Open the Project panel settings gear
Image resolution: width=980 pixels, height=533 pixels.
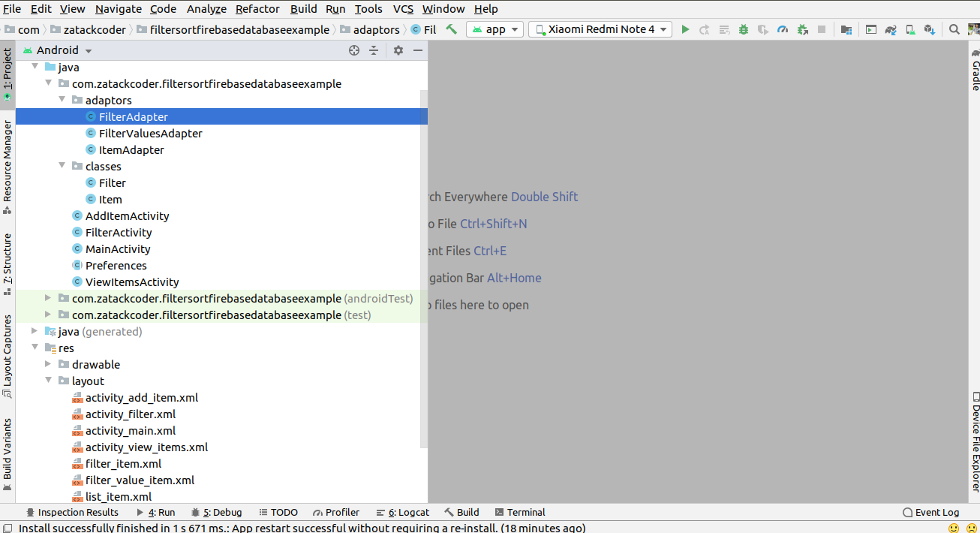[398, 50]
